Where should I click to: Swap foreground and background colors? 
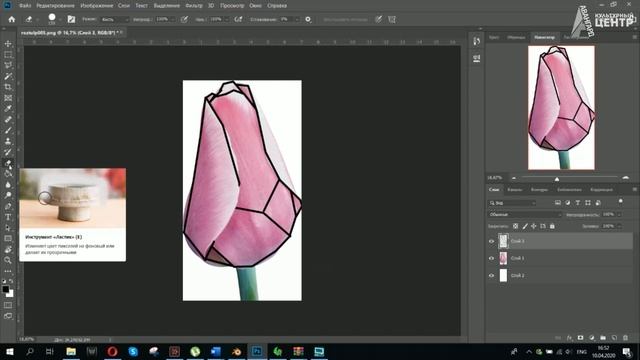(11, 281)
